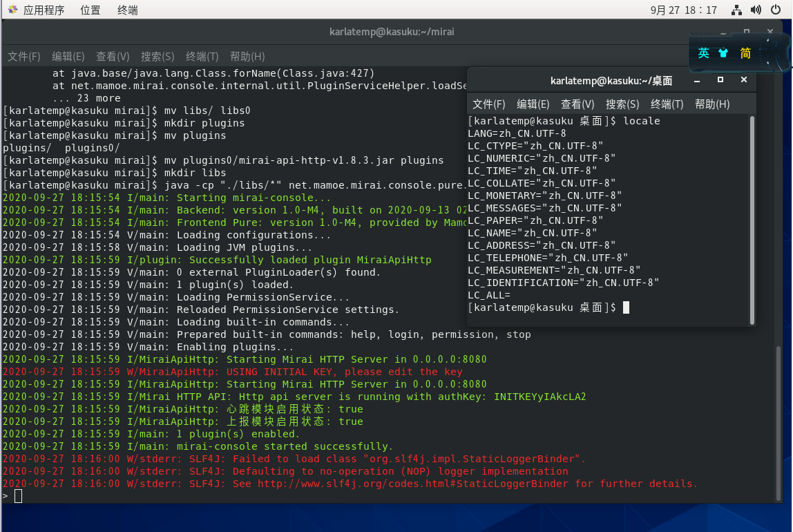The height and width of the screenshot is (532, 793).
Task: Open the 编辑(E) dropdown in the 桌面 terminal
Action: tap(533, 104)
